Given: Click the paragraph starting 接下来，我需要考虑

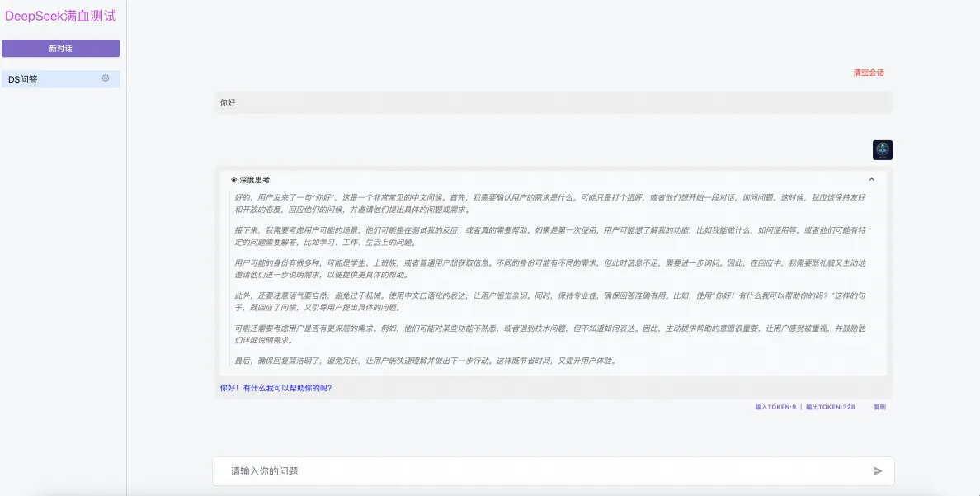Looking at the screenshot, I should (x=550, y=236).
